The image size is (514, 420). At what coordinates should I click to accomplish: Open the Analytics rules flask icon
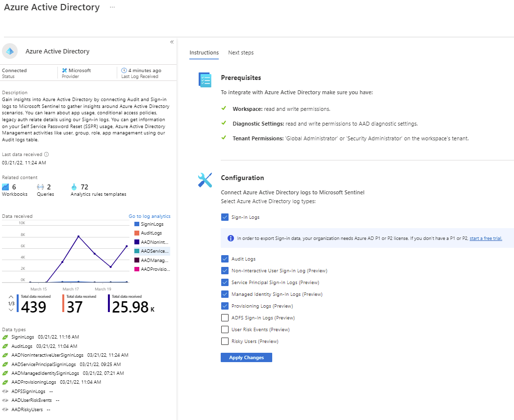74,187
